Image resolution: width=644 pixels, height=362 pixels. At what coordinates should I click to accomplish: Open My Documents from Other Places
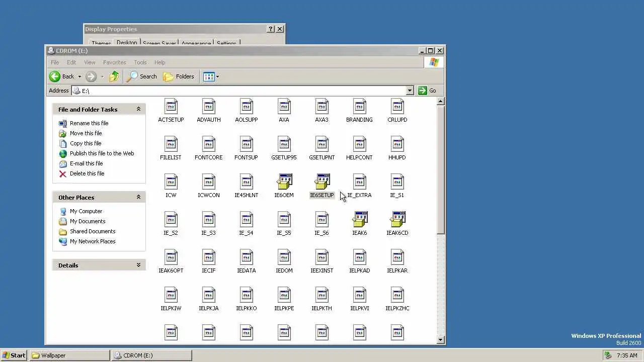[88, 221]
